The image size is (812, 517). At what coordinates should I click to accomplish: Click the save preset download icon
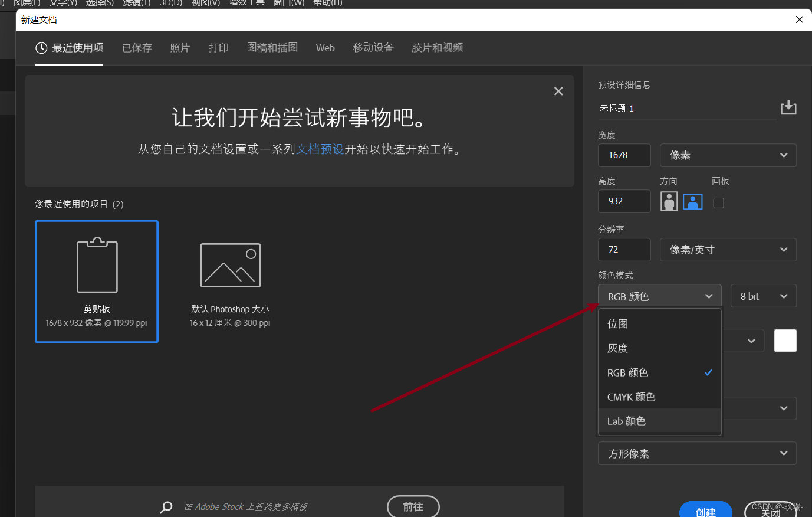(788, 107)
